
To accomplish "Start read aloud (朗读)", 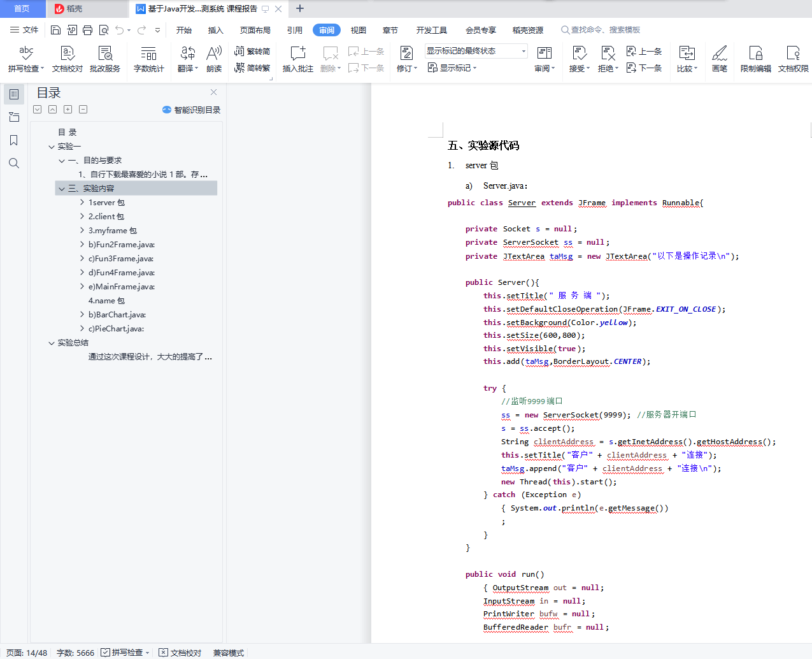I will (214, 59).
